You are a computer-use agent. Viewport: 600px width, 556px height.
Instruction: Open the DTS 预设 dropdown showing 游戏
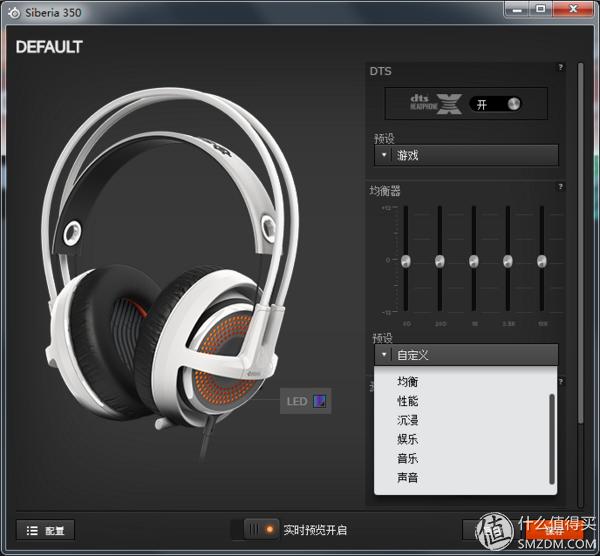tap(466, 155)
